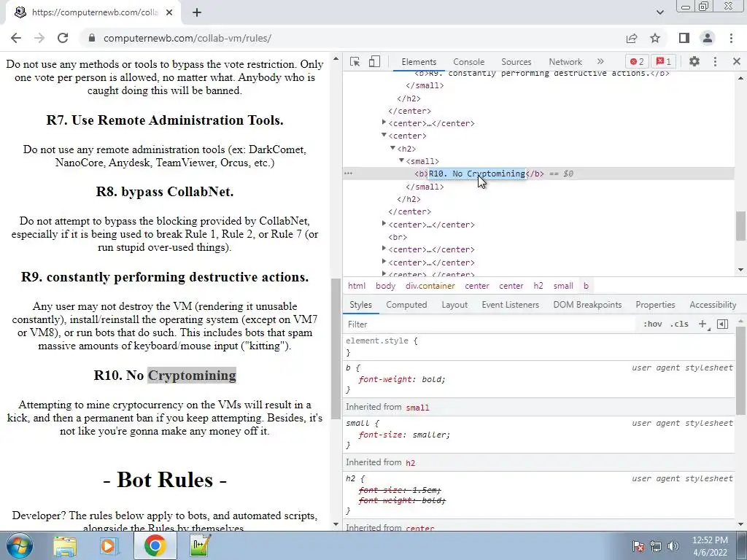Open the Event Listeners tab
The height and width of the screenshot is (560, 747).
(510, 305)
